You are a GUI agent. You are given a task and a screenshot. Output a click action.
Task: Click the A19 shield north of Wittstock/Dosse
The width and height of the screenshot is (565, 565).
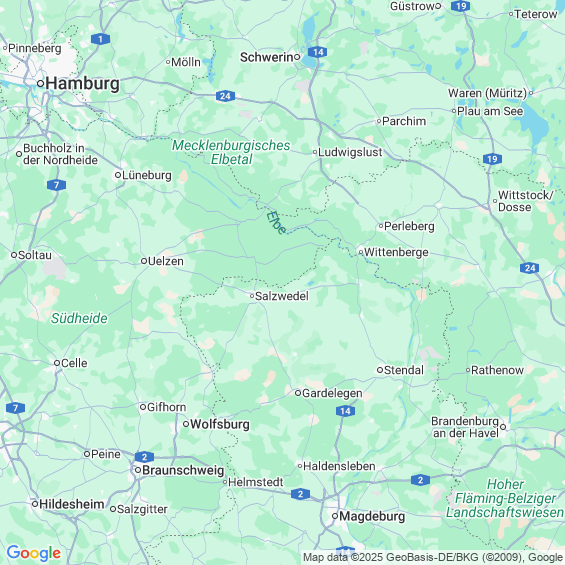tap(492, 159)
